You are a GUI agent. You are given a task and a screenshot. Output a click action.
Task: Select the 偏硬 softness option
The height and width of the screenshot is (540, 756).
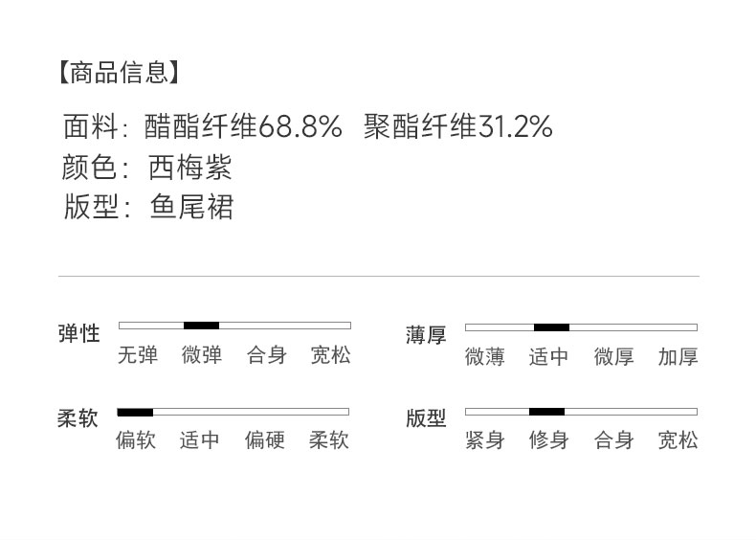(x=264, y=440)
